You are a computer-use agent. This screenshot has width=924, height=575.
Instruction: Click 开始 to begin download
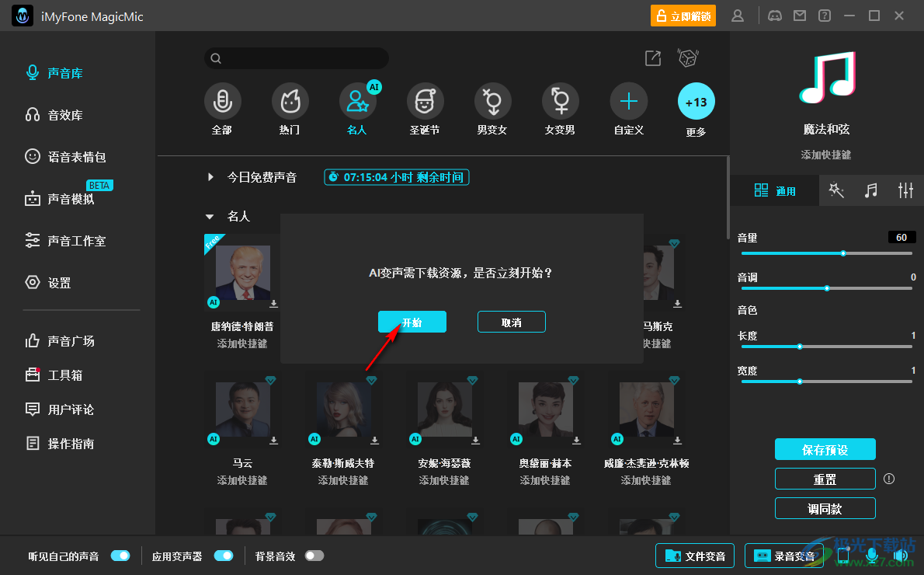412,322
